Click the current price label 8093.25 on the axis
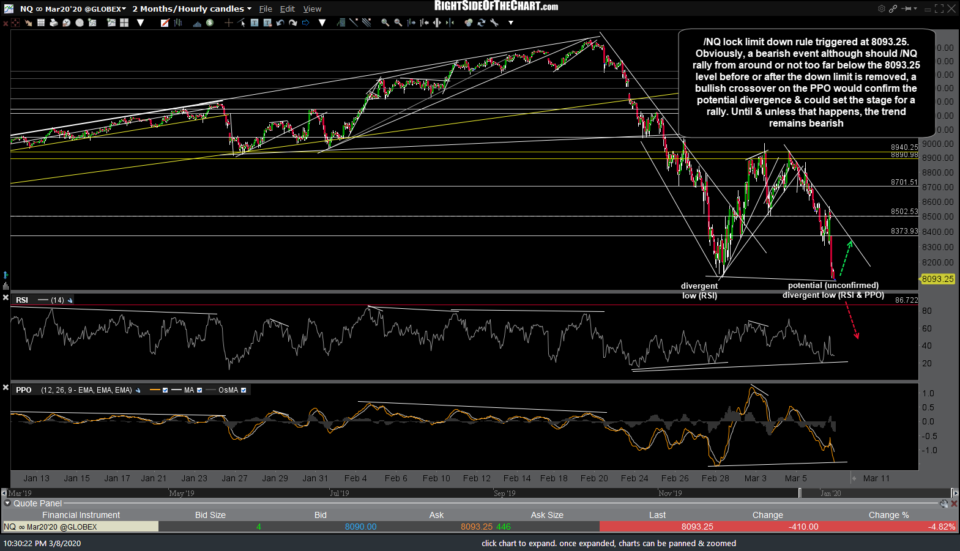Screen dimensions: 960x551 pyautogui.click(x=937, y=279)
